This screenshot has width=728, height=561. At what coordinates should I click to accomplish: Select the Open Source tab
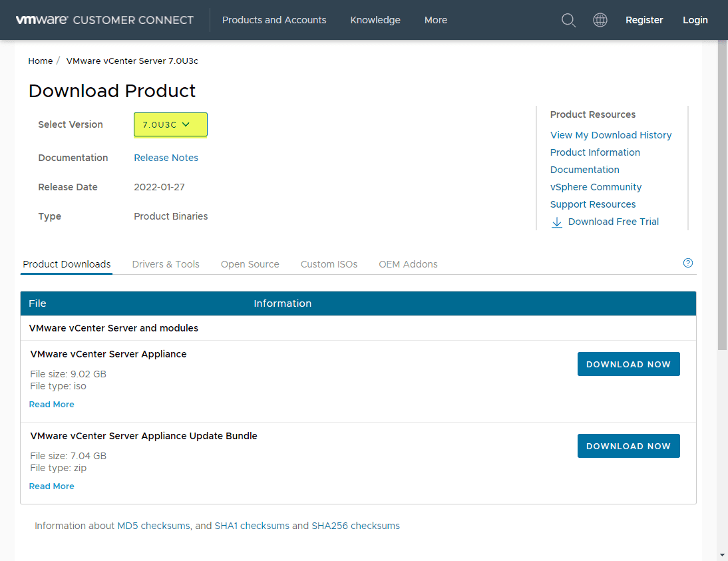250,264
